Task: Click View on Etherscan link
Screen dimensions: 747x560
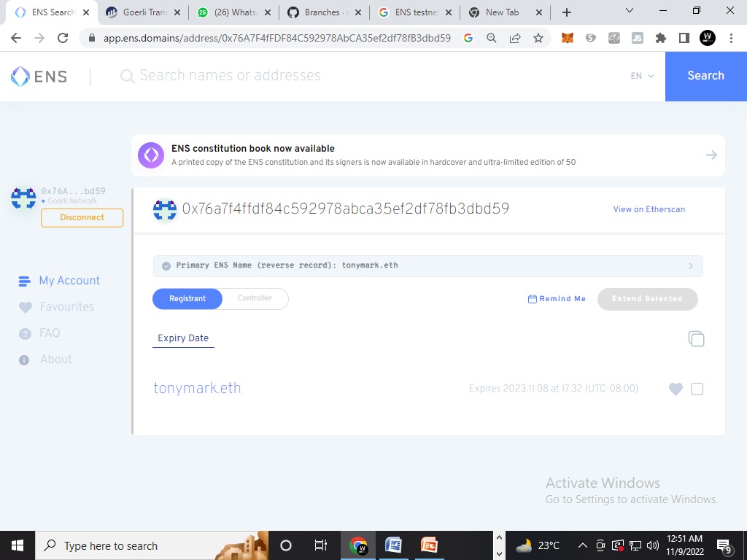Action: [649, 209]
